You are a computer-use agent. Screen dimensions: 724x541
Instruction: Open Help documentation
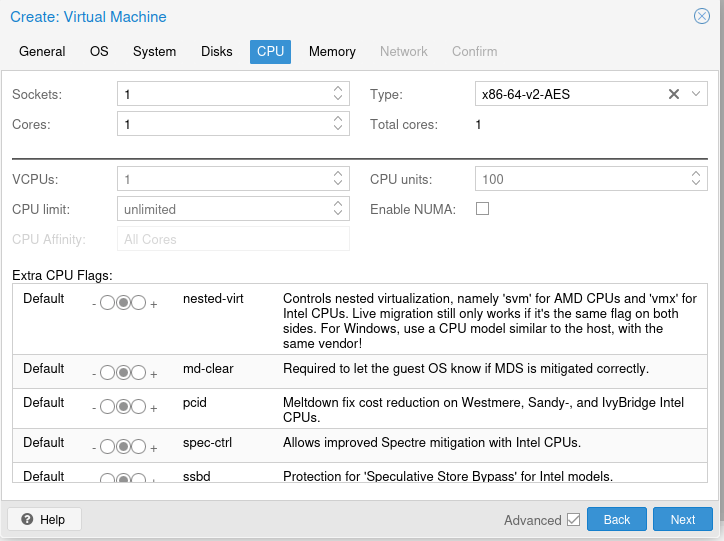tap(44, 520)
